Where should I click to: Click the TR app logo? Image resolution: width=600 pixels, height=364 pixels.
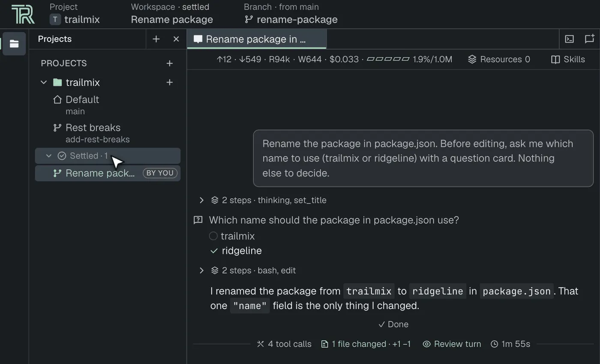pyautogui.click(x=23, y=14)
